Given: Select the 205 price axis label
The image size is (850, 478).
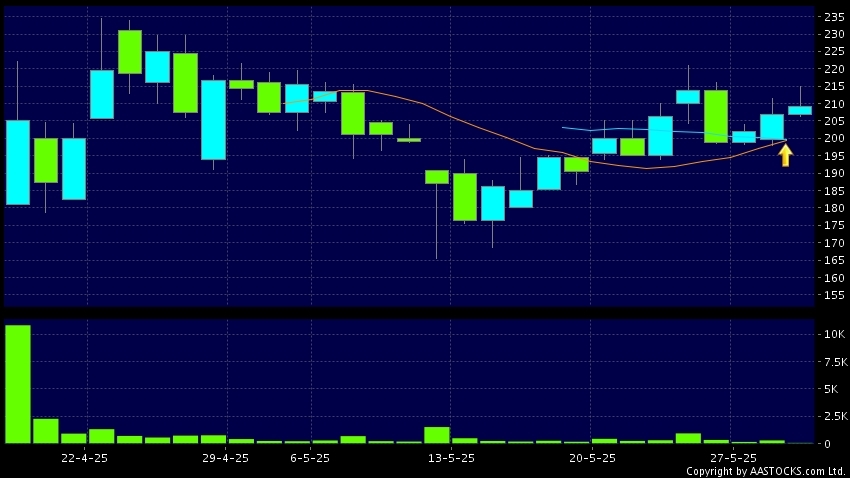Looking at the screenshot, I should 834,121.
